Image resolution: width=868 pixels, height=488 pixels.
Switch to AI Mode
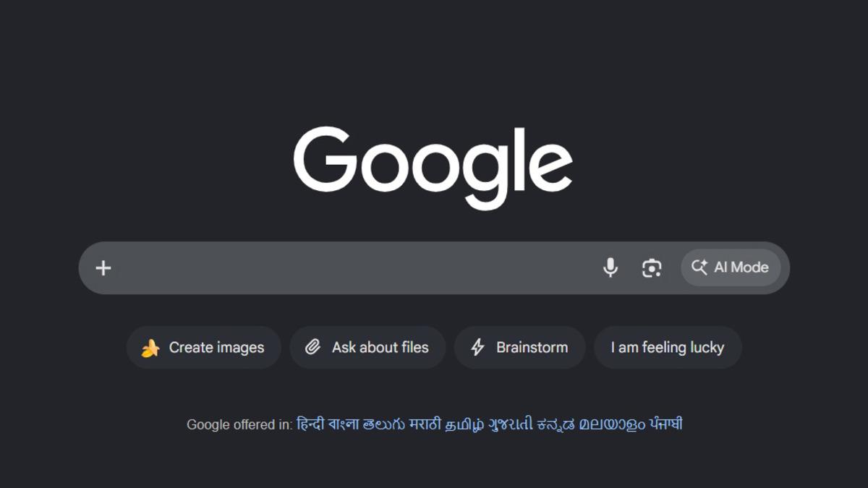pos(731,267)
